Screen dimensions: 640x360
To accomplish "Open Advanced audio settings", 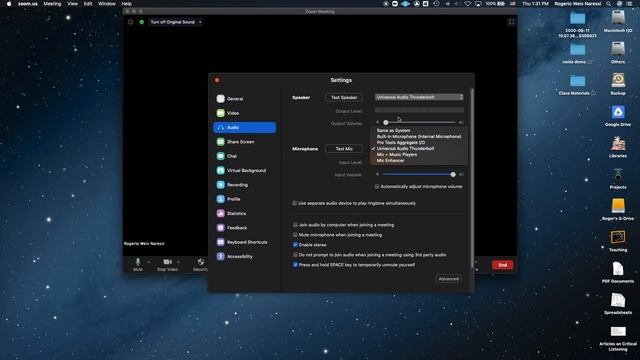I will [449, 279].
